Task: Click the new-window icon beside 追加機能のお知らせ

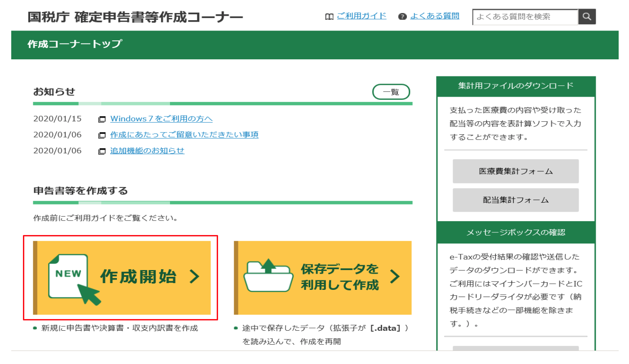Action: click(x=102, y=151)
